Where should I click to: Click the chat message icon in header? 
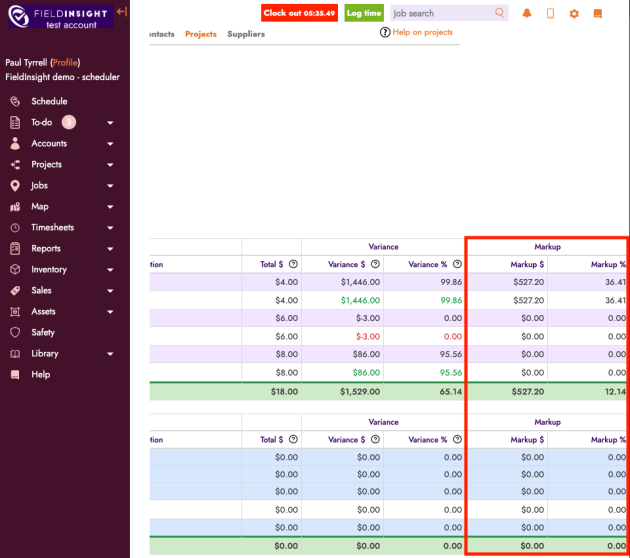coord(598,13)
